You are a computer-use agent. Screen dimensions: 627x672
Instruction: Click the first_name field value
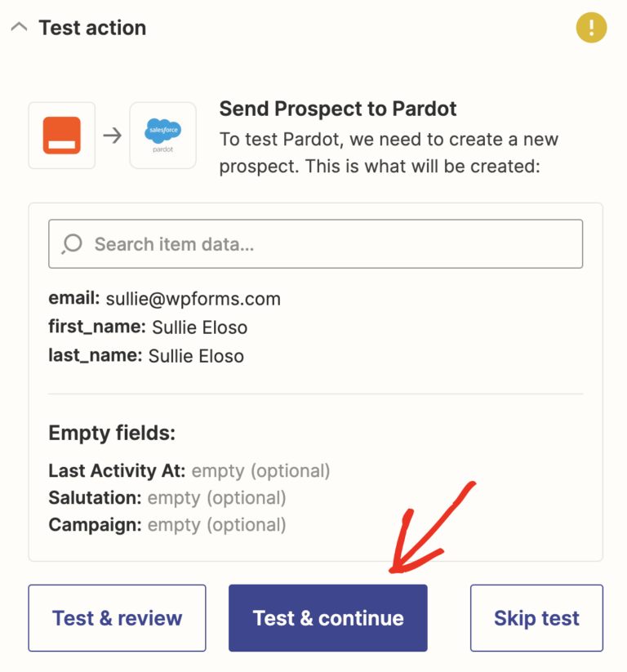pyautogui.click(x=200, y=327)
